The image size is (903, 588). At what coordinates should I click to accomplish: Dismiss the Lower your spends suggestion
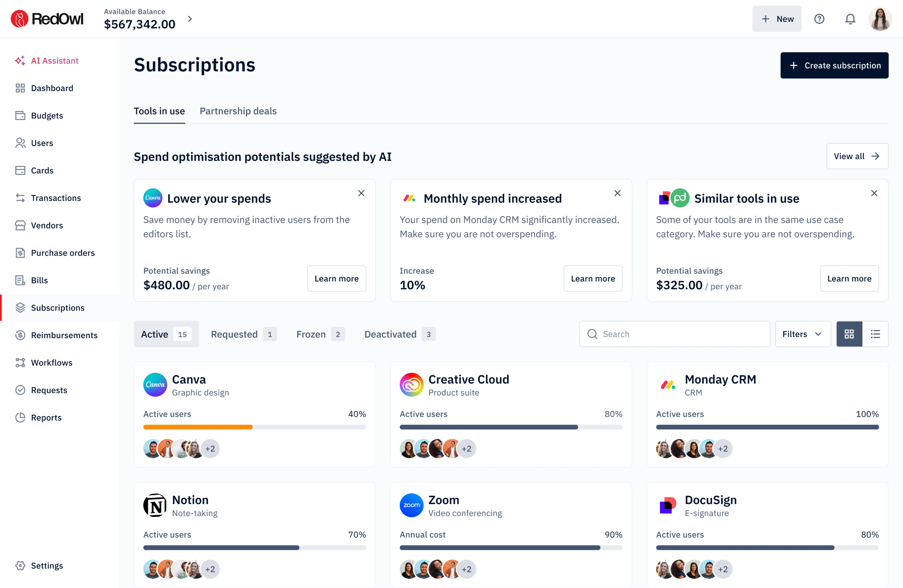point(361,193)
